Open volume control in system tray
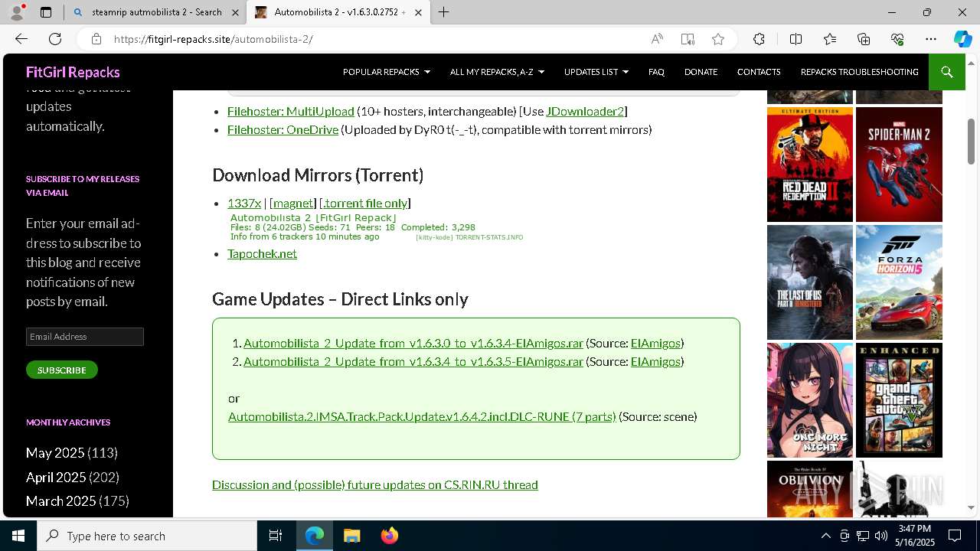 (880, 536)
